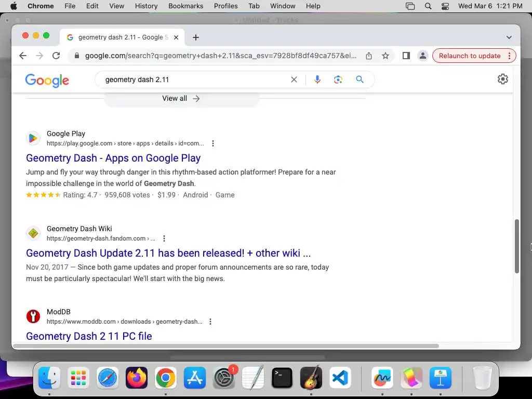
Task: Click the address bar URL text
Action: pyautogui.click(x=221, y=56)
